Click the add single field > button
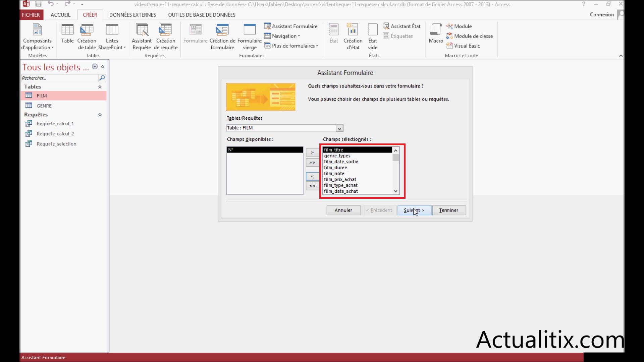The width and height of the screenshot is (644, 362). pos(312,153)
